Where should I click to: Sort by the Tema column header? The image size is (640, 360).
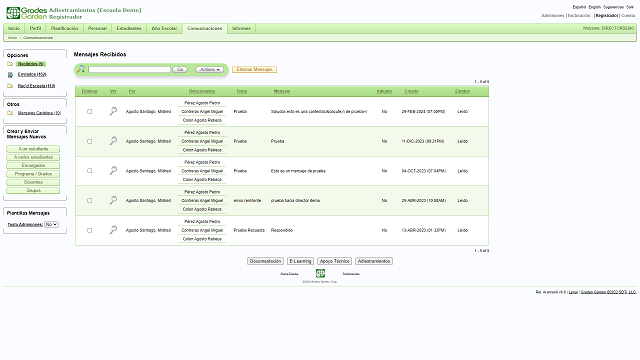tap(242, 91)
